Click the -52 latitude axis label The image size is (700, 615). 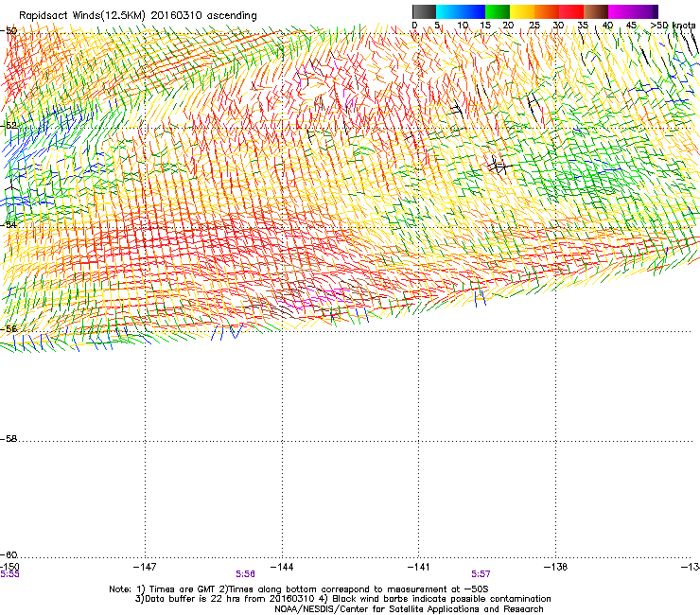click(x=9, y=126)
